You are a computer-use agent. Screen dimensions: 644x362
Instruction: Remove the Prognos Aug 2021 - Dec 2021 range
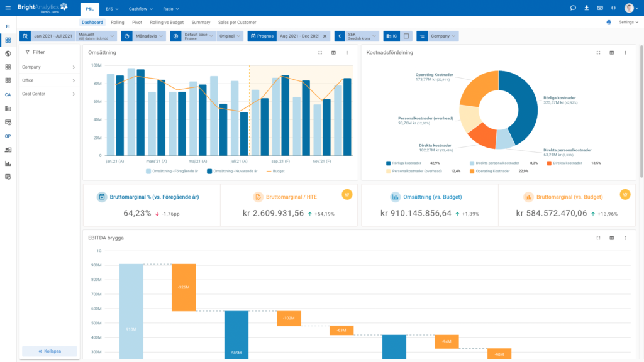pyautogui.click(x=326, y=36)
